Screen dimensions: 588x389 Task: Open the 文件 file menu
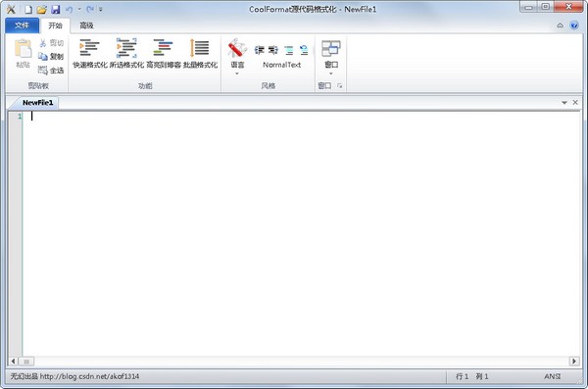(22, 25)
